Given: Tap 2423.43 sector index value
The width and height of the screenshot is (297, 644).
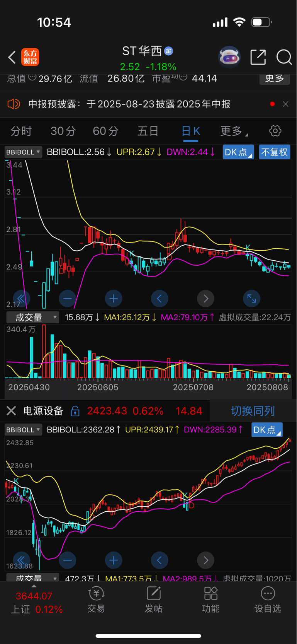Looking at the screenshot, I should click(107, 411).
